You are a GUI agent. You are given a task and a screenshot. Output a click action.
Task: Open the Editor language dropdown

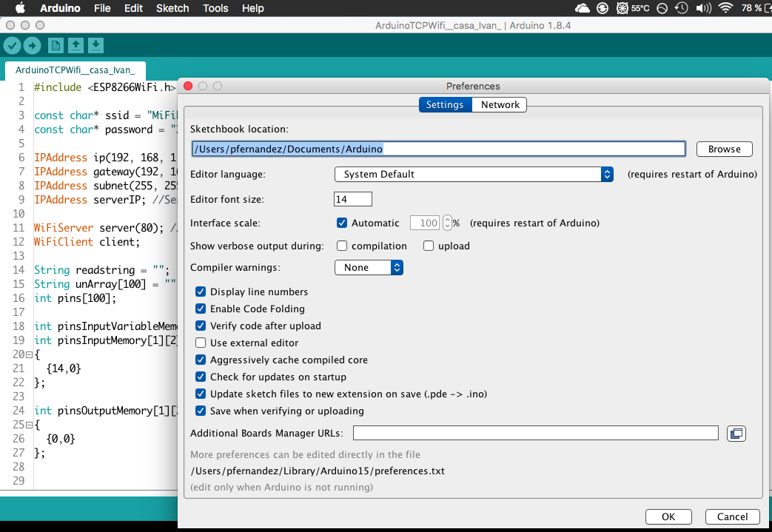[474, 175]
